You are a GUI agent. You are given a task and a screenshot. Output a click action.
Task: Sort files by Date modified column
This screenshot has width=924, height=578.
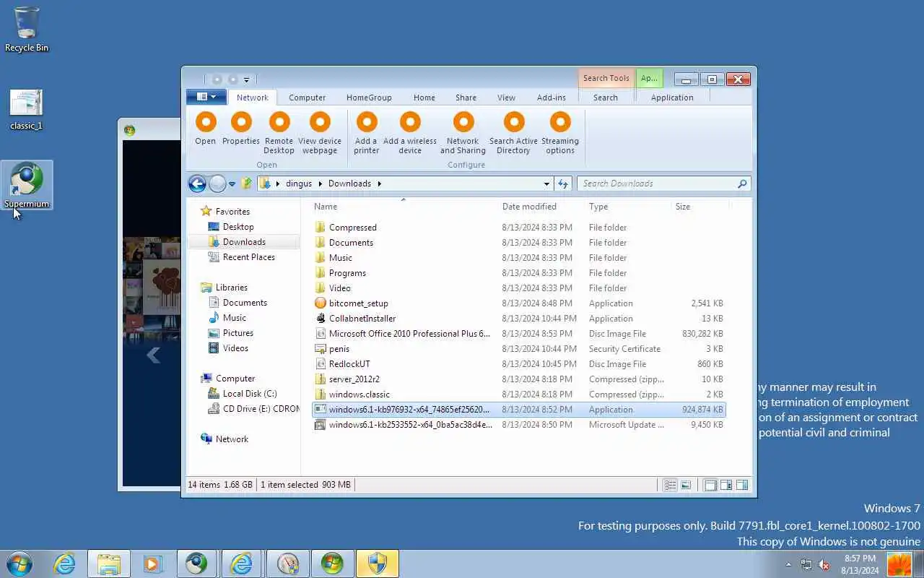point(529,207)
